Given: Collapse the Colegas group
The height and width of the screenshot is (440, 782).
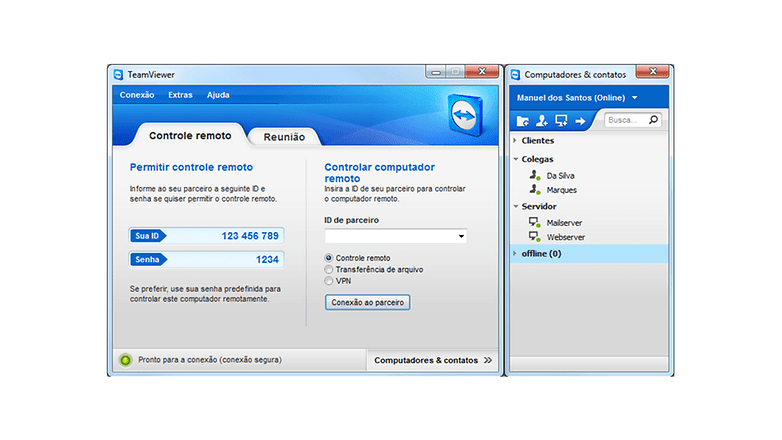Looking at the screenshot, I should click(515, 159).
